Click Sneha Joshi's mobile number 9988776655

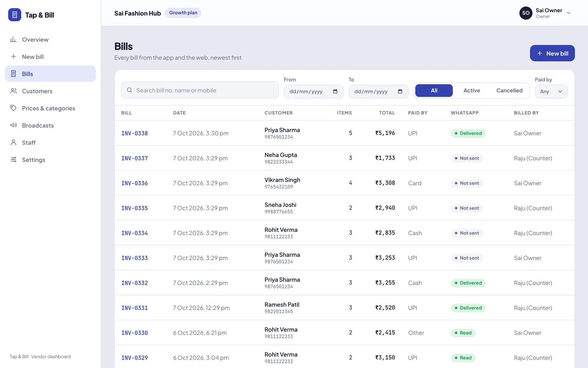point(279,212)
